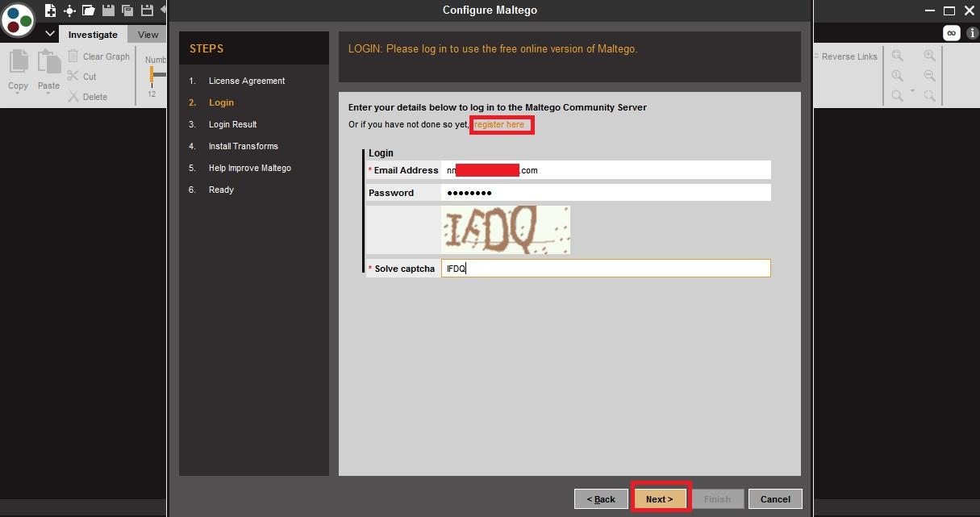Minimize the Maltego window

(x=929, y=10)
